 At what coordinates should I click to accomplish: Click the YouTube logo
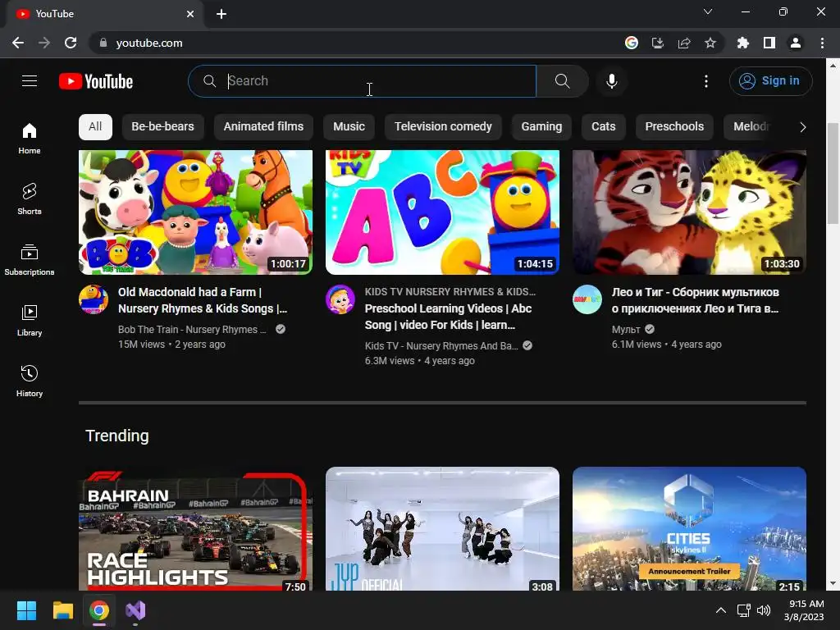pos(96,81)
